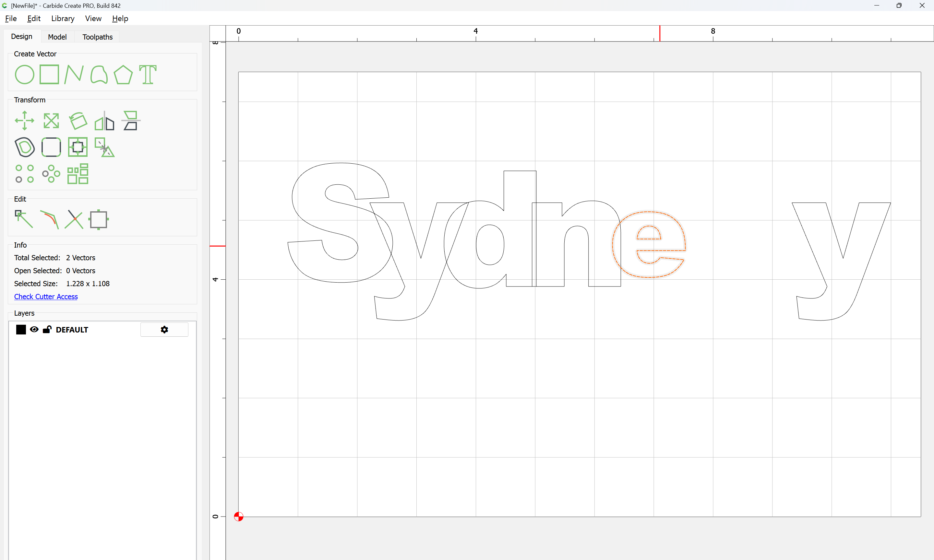934x560 pixels.
Task: Switch to the Toolpaths tab
Action: [97, 37]
